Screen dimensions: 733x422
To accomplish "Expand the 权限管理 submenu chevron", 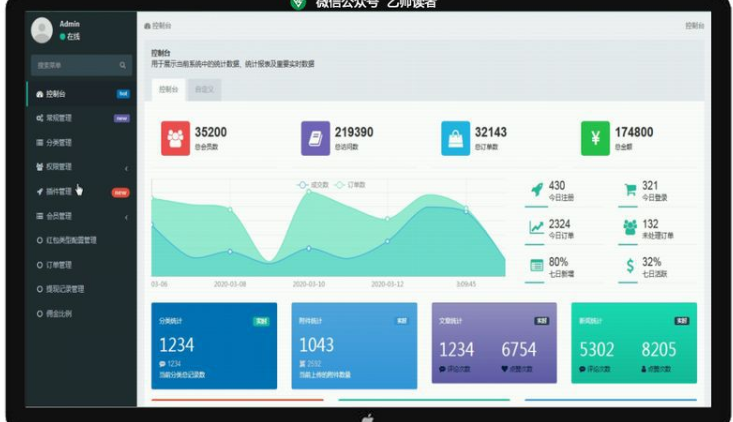I will 126,168.
